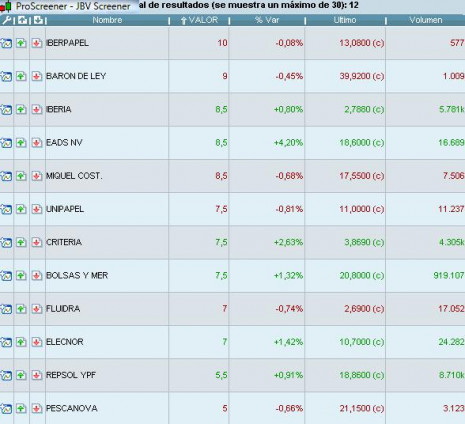Click the header icon with downward arrow

pos(38,20)
